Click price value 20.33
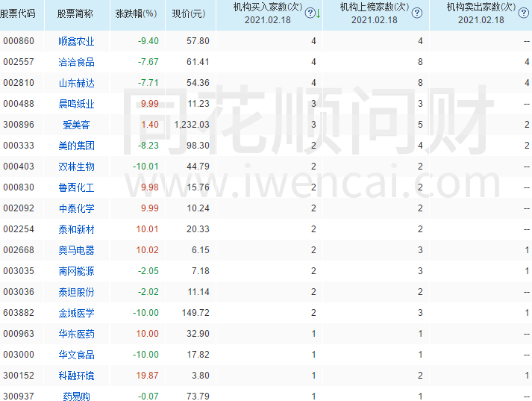The width and height of the screenshot is (532, 401). [198, 229]
